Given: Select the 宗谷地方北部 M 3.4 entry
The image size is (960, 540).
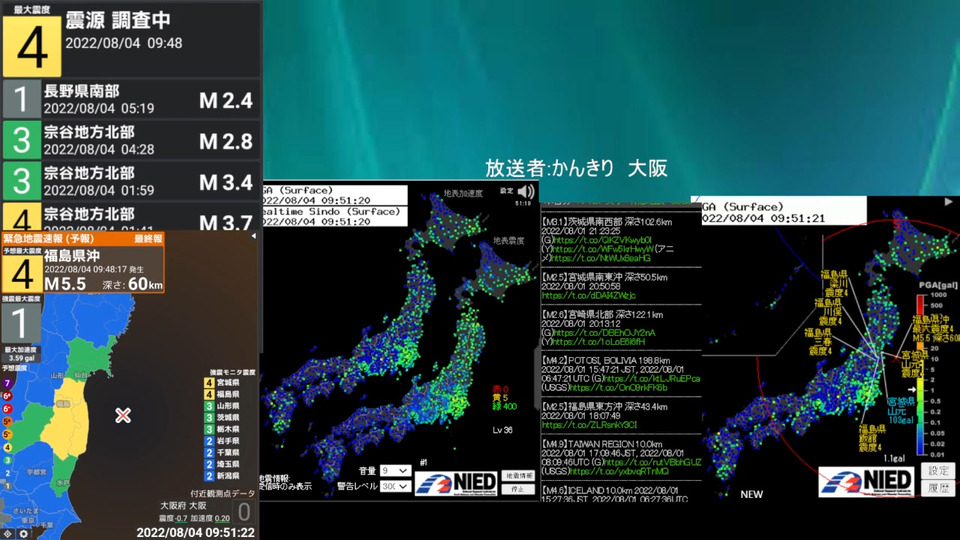Looking at the screenshot, I should [131, 181].
